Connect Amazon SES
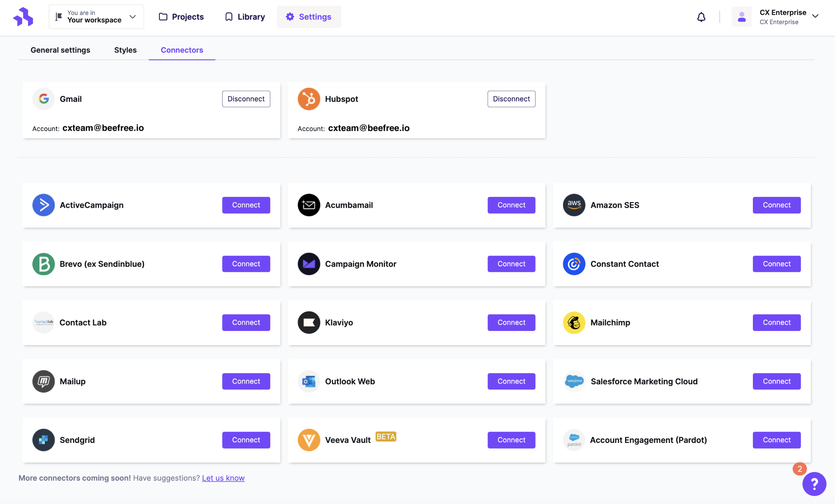This screenshot has width=835, height=504. coord(776,205)
